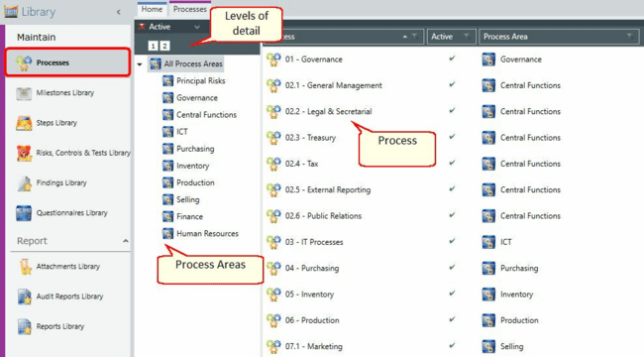Click the Steps Library icon
Viewport: 644px width, 357px height.
point(24,123)
